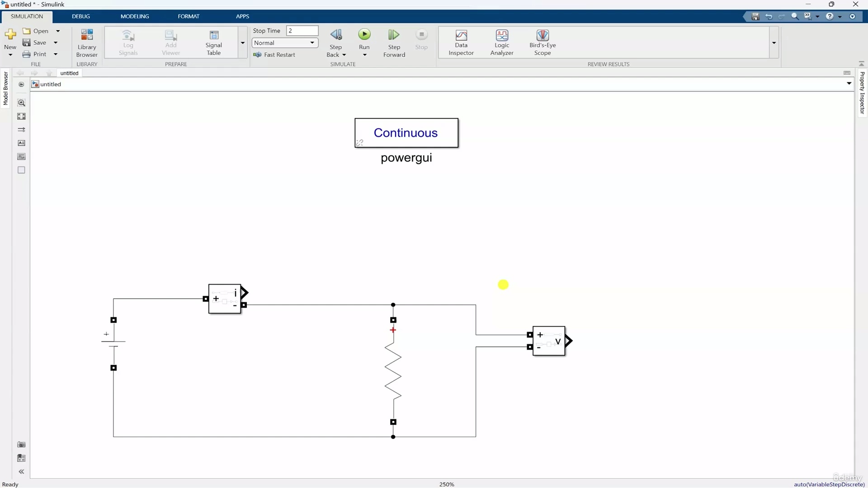This screenshot has height=488, width=868.
Task: Launch the Logic Analyzer
Action: pyautogui.click(x=502, y=42)
